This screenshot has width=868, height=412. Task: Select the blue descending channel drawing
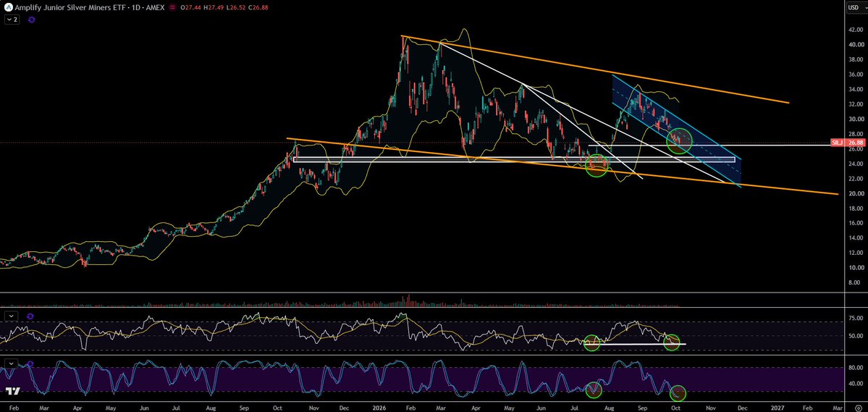[675, 131]
